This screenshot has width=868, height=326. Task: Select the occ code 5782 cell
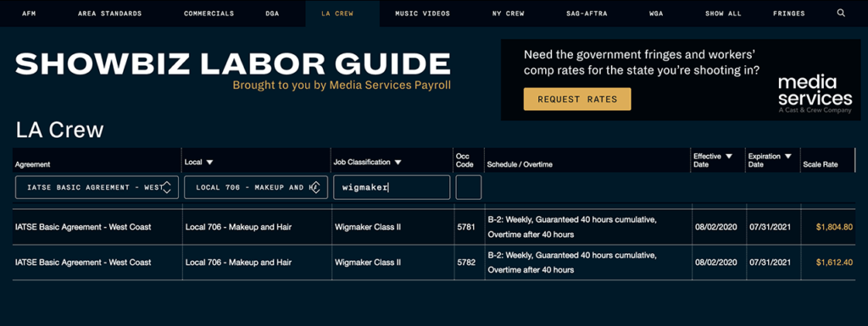click(x=466, y=262)
